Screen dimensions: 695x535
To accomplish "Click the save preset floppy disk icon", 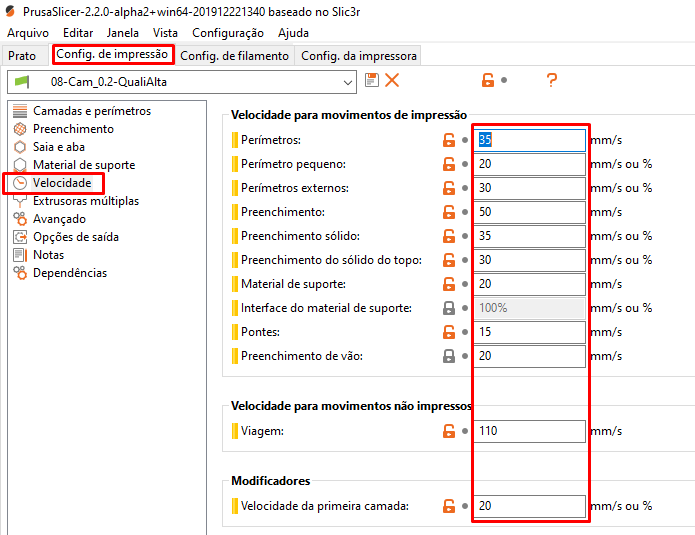I will tap(371, 80).
